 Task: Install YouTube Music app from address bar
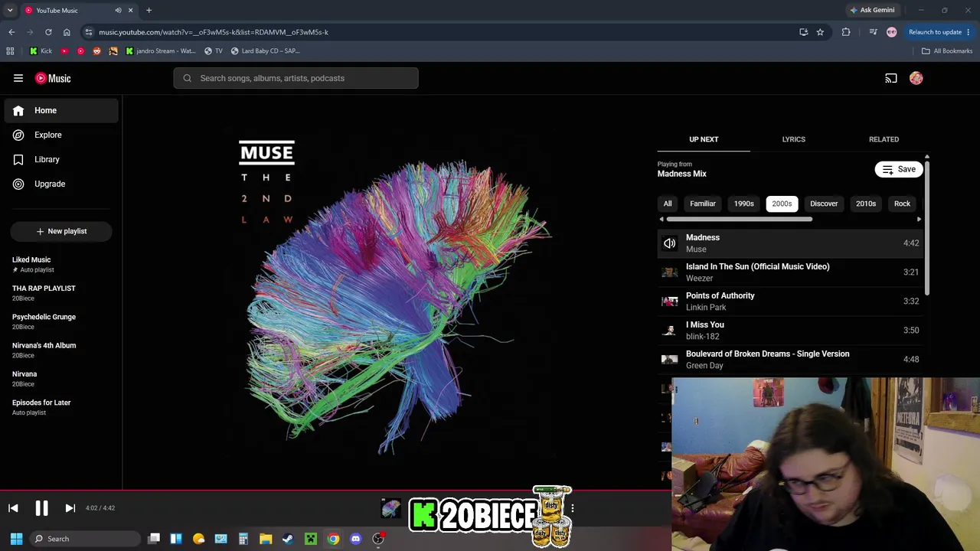click(x=803, y=32)
